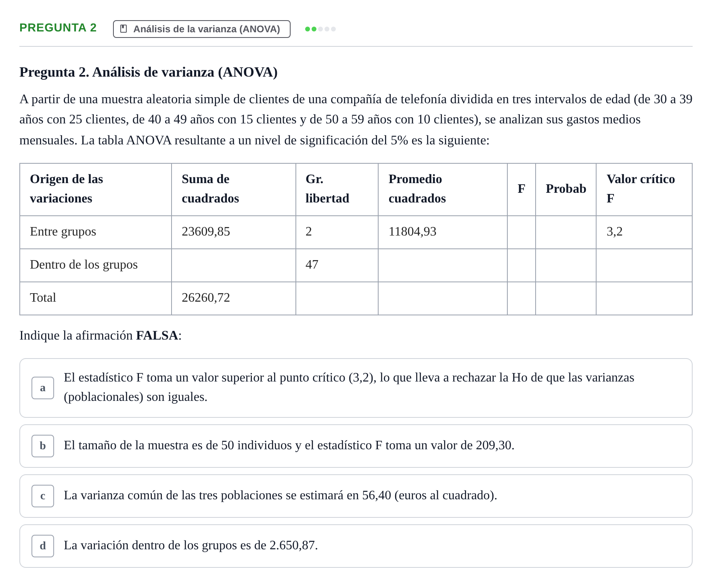Click the 'Gr. libertad' column header
This screenshot has width=712, height=588.
click(337, 190)
